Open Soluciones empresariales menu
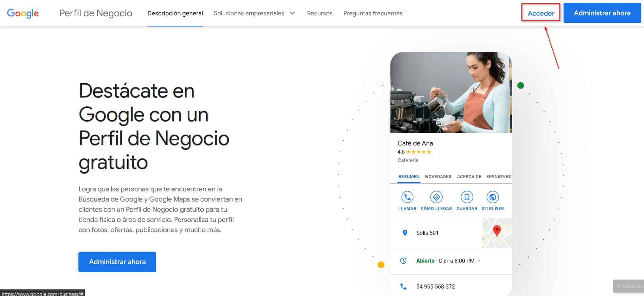Viewport: 644px width, 296px height. pos(249,13)
